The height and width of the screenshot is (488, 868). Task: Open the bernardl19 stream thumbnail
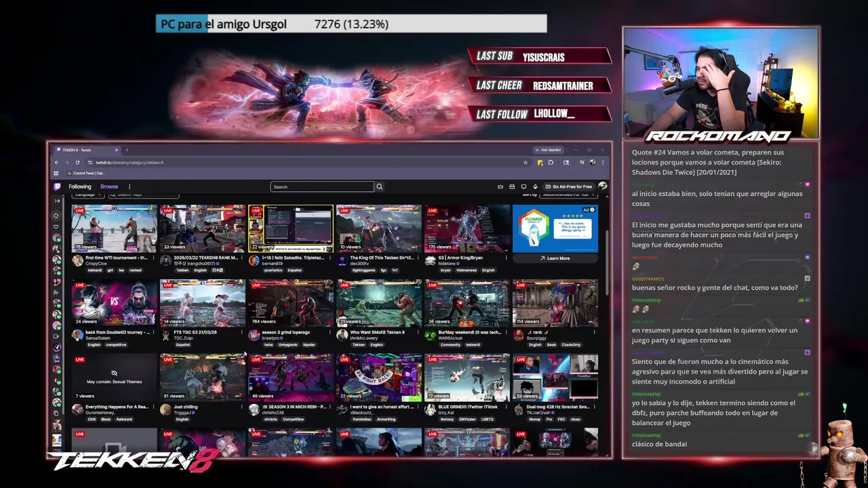290,228
